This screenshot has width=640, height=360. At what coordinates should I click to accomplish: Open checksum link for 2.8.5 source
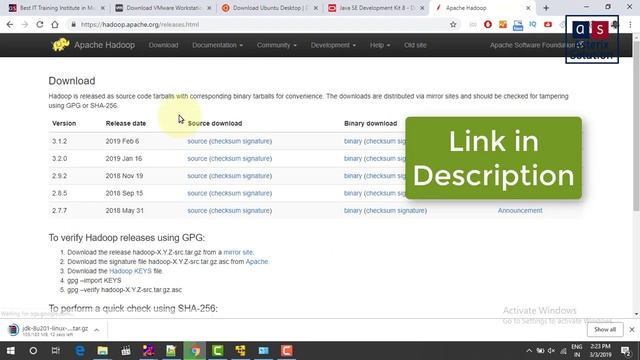click(x=226, y=193)
